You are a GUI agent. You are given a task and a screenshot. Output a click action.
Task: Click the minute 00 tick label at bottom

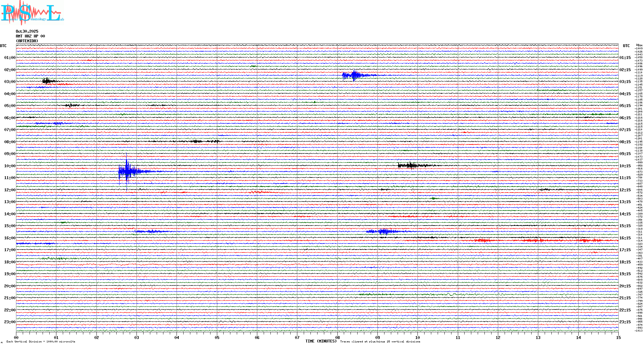pos(16,337)
